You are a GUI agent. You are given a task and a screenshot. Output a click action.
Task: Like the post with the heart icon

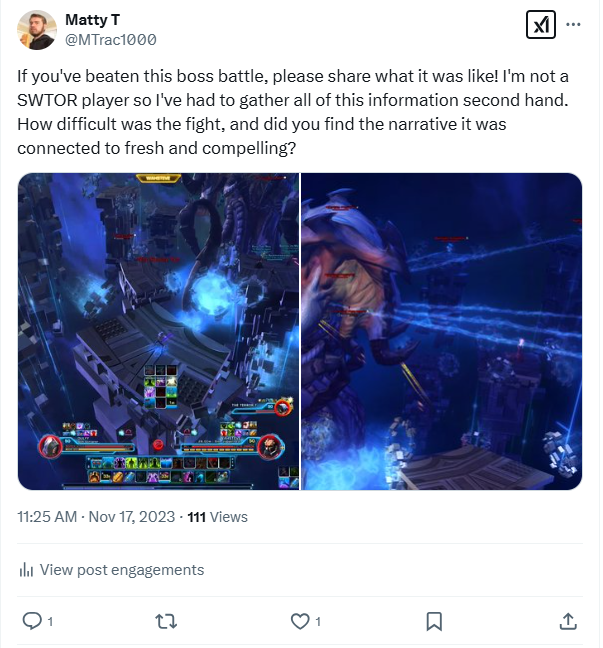pos(300,621)
